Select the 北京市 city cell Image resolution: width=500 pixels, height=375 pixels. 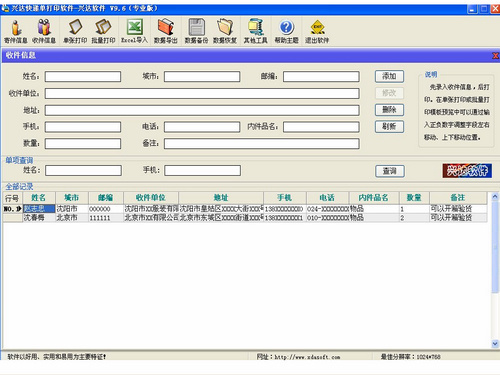(x=72, y=218)
